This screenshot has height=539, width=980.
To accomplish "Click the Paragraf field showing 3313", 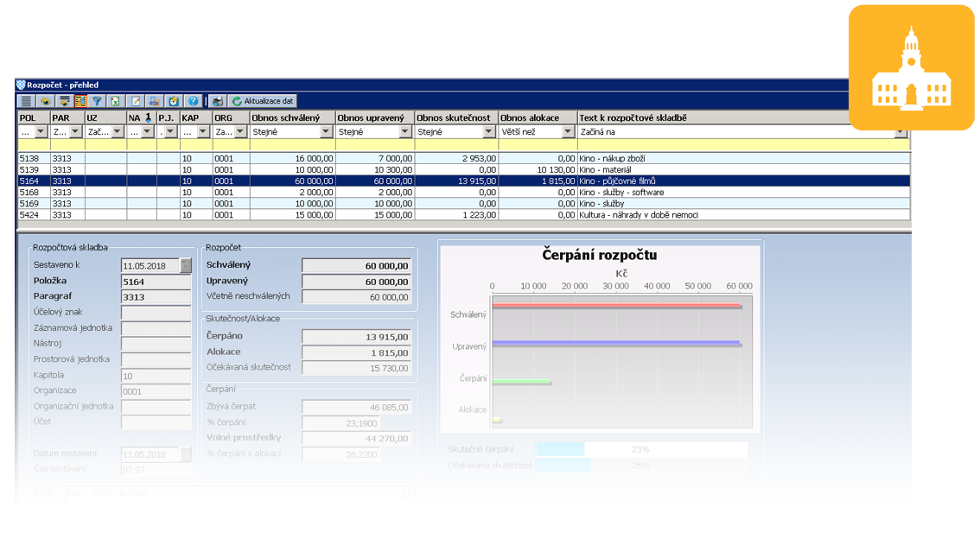I will tap(156, 297).
